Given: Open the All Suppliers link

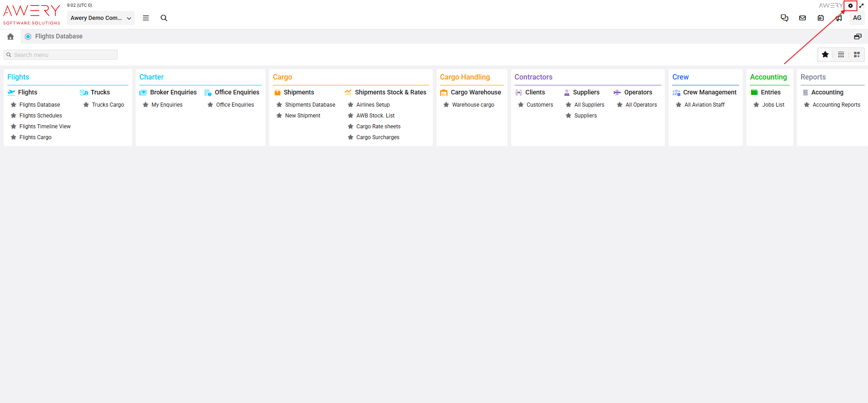Looking at the screenshot, I should tap(589, 105).
